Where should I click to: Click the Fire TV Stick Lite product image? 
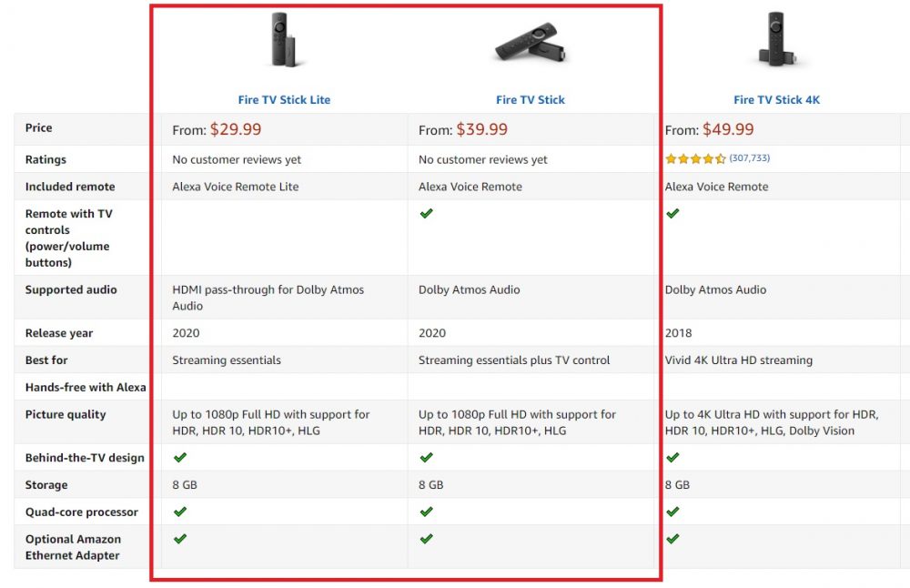coord(284,39)
